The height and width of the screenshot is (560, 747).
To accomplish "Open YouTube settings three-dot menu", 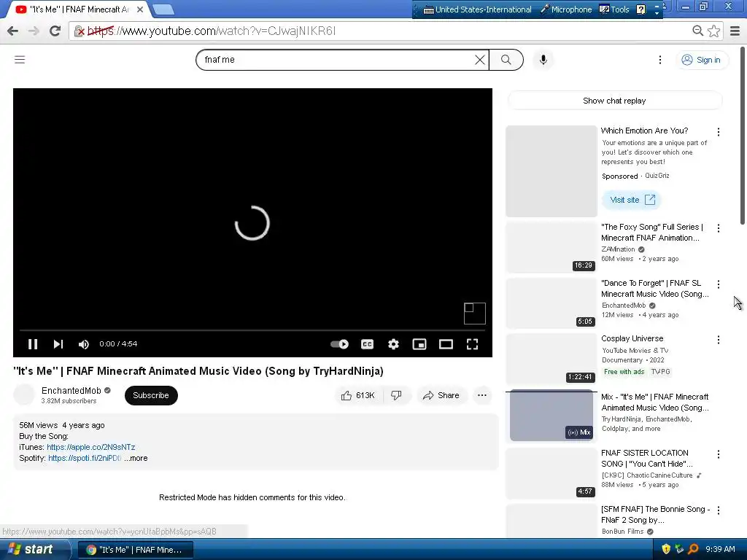I will [x=659, y=60].
